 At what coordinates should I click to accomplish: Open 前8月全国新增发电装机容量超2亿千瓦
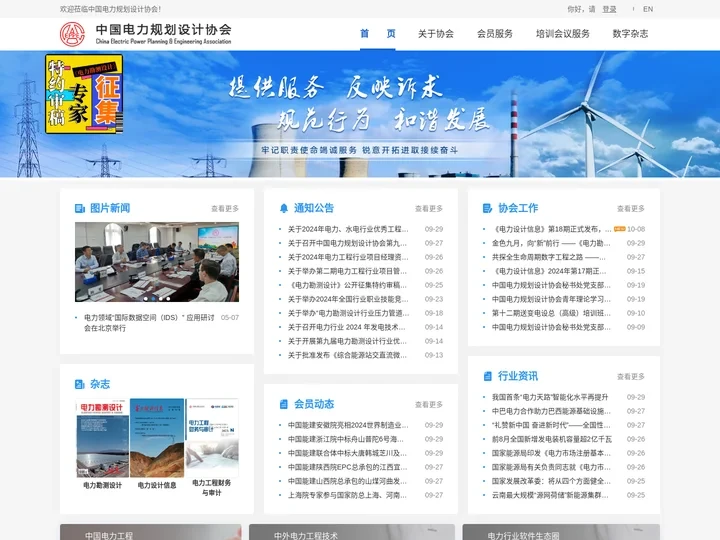click(x=552, y=439)
